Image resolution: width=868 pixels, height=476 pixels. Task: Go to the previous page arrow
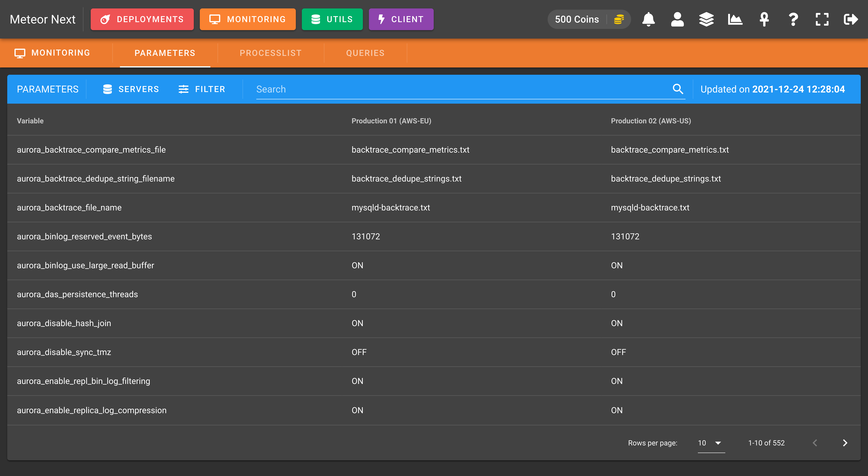815,443
